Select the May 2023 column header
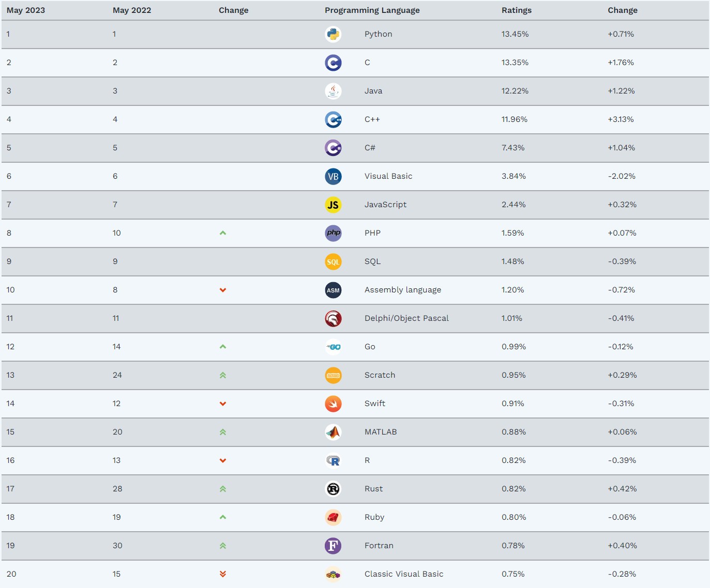This screenshot has width=710, height=588. click(26, 10)
